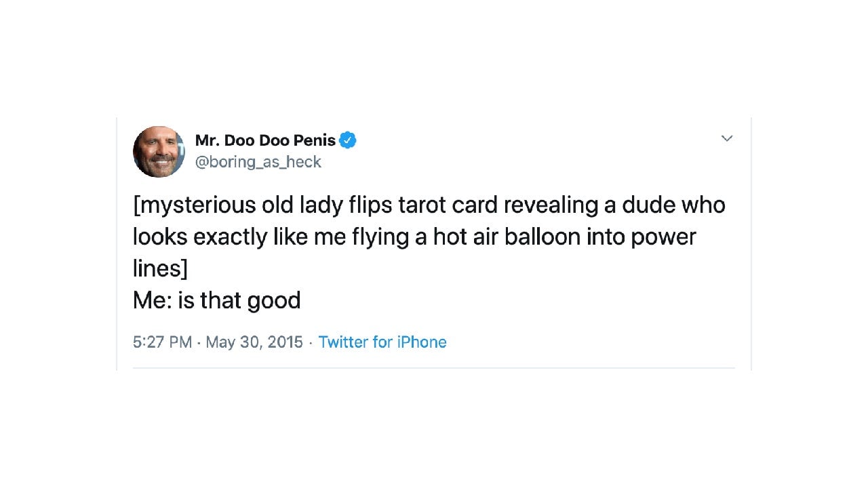Image resolution: width=868 pixels, height=488 pixels.
Task: Click the horizontal divider below the timestamp
Action: coord(434,369)
